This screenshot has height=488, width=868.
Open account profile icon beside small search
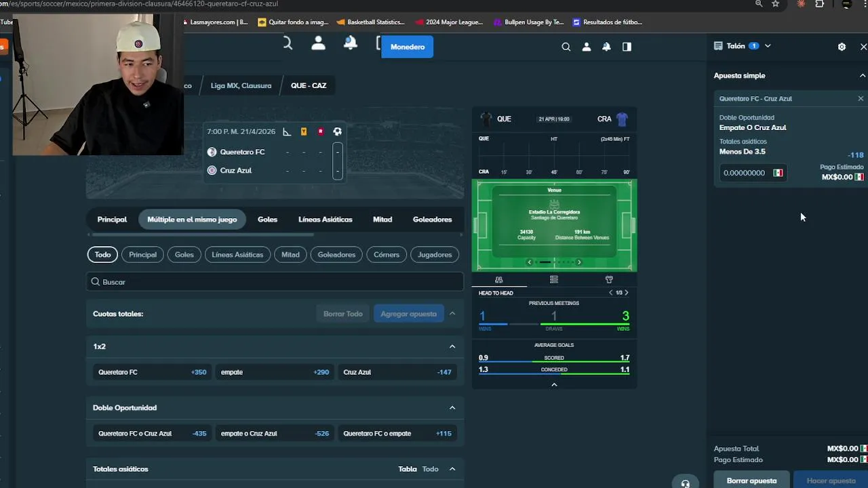click(x=587, y=47)
